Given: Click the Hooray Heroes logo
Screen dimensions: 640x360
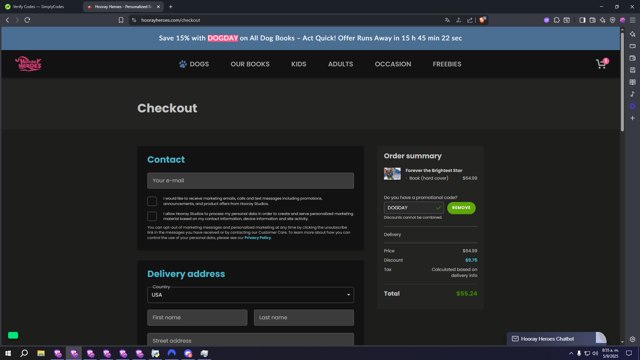Looking at the screenshot, I should click(x=28, y=64).
